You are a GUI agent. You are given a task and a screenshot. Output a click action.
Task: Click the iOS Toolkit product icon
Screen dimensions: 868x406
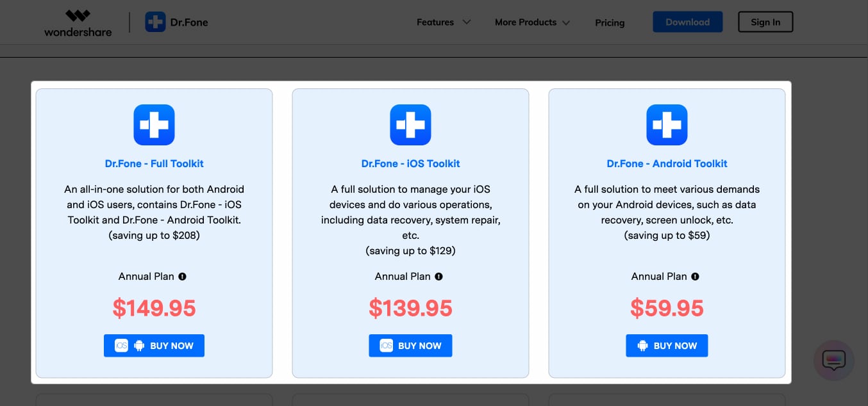click(410, 125)
